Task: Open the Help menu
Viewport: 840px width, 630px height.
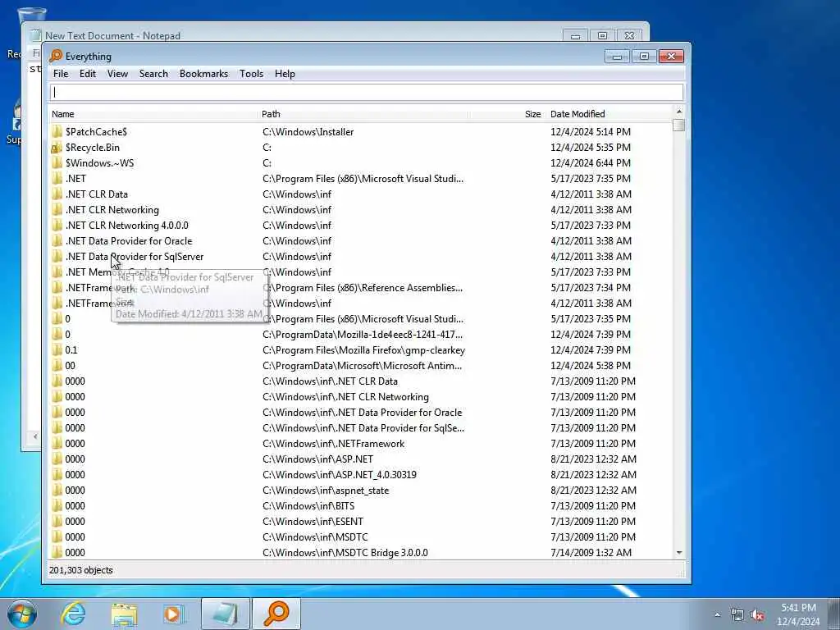Action: point(285,74)
